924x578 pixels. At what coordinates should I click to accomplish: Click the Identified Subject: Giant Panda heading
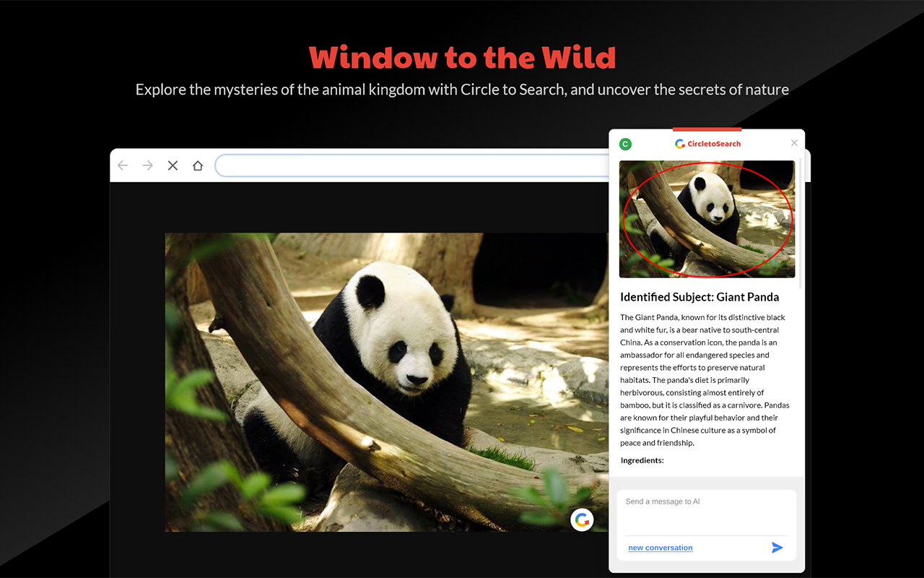[x=699, y=297]
